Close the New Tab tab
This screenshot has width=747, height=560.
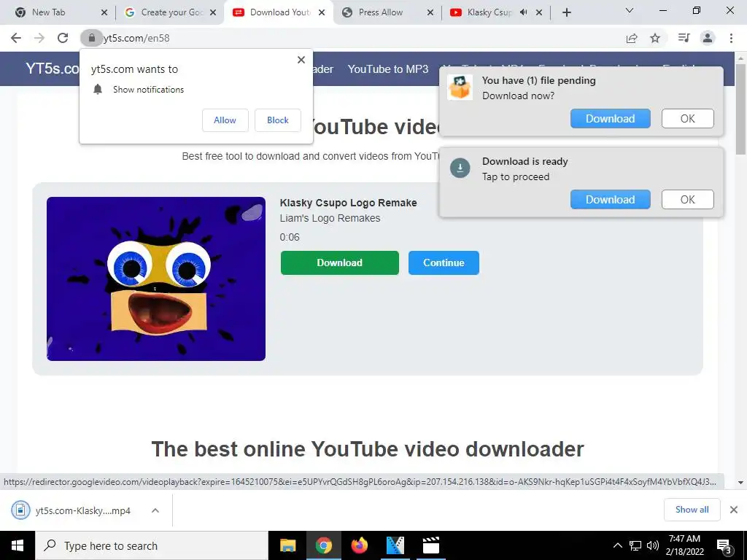(104, 12)
